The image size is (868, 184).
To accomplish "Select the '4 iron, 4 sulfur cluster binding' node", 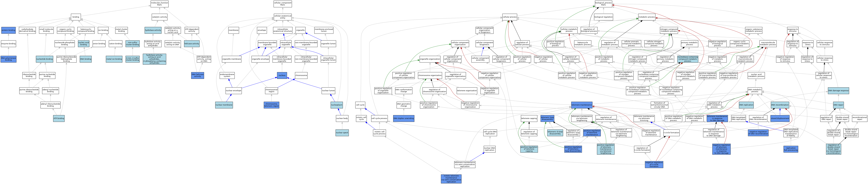I will (132, 59).
